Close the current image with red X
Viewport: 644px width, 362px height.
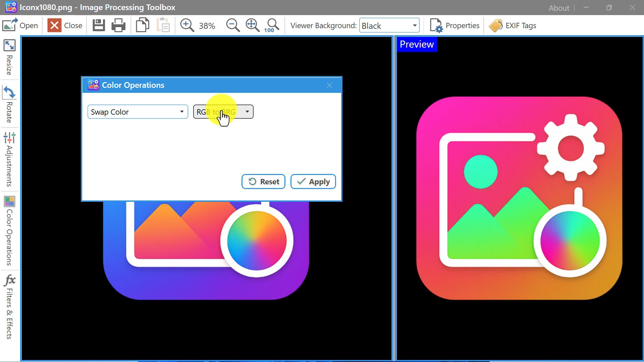[54, 25]
